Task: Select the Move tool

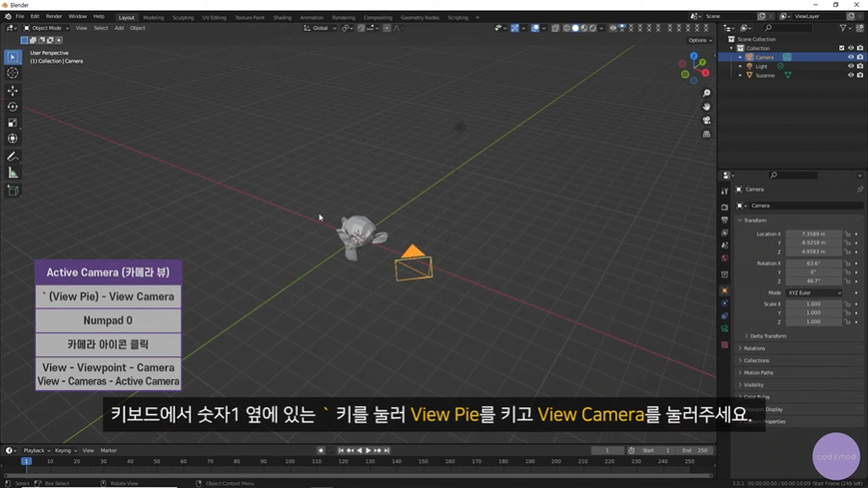Action: tap(13, 90)
